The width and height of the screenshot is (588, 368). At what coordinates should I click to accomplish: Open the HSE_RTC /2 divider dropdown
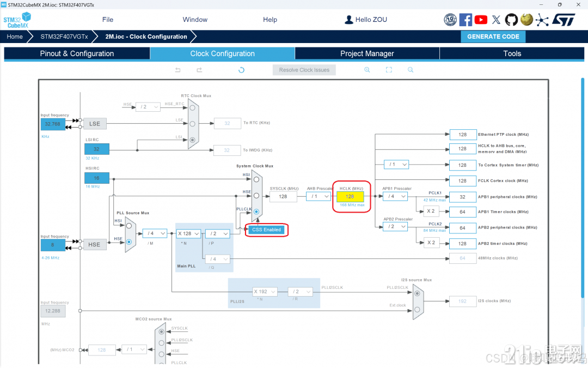[x=148, y=107]
